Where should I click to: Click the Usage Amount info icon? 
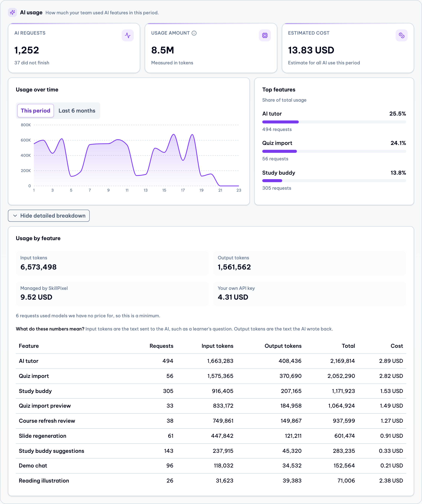coord(194,33)
